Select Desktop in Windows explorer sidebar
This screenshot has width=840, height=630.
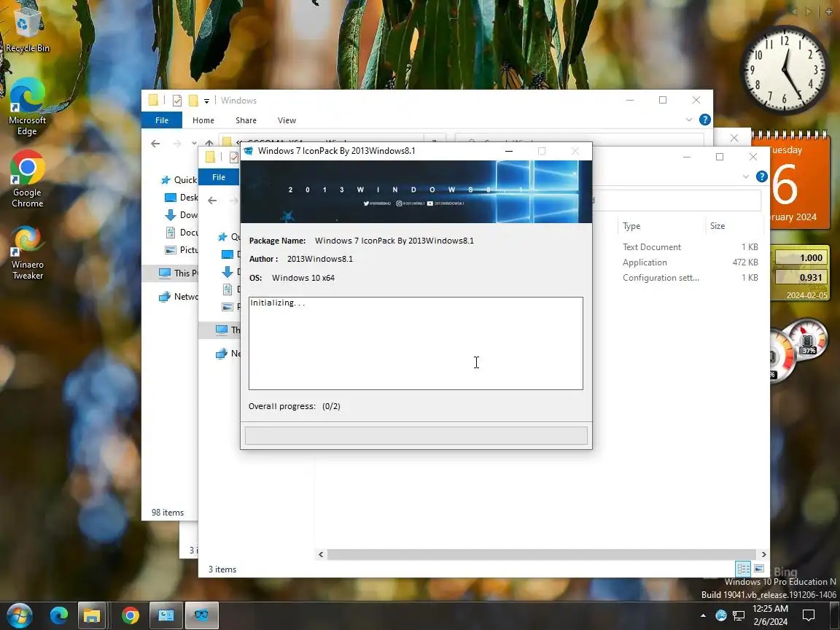(x=182, y=197)
